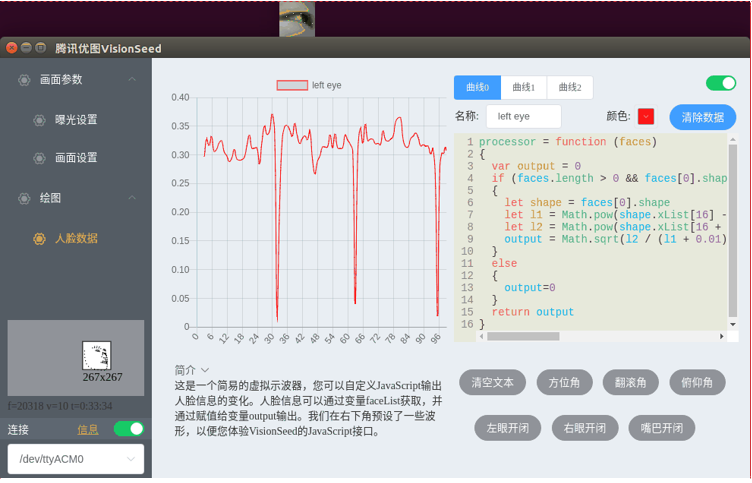The width and height of the screenshot is (752, 483).
Task: Open the /dev/ttyACM0 serial port dropdown
Action: pos(76,460)
